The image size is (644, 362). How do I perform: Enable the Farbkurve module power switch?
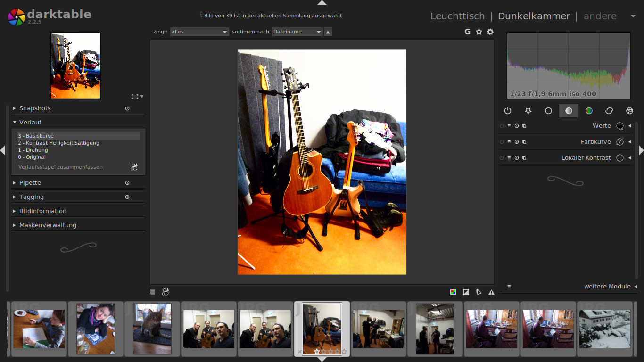coord(502,142)
